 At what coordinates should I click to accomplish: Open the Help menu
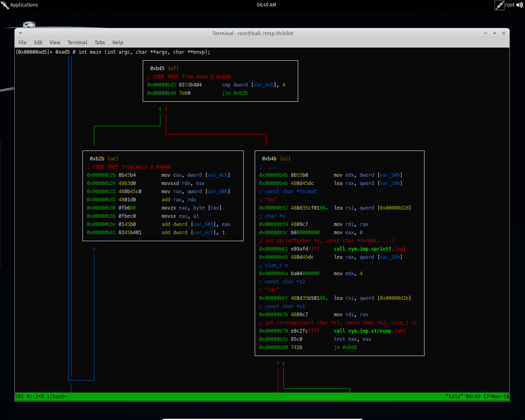[118, 43]
